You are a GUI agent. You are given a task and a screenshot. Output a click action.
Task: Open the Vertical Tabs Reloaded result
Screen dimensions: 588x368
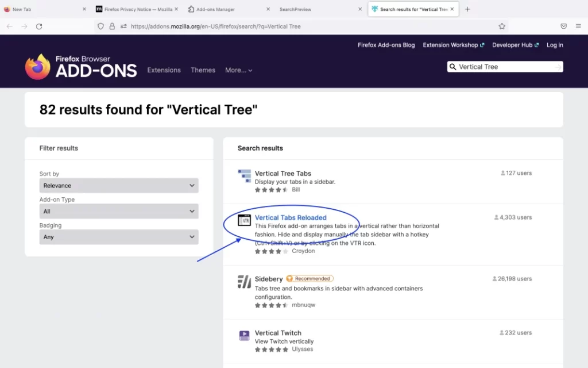[x=291, y=217]
